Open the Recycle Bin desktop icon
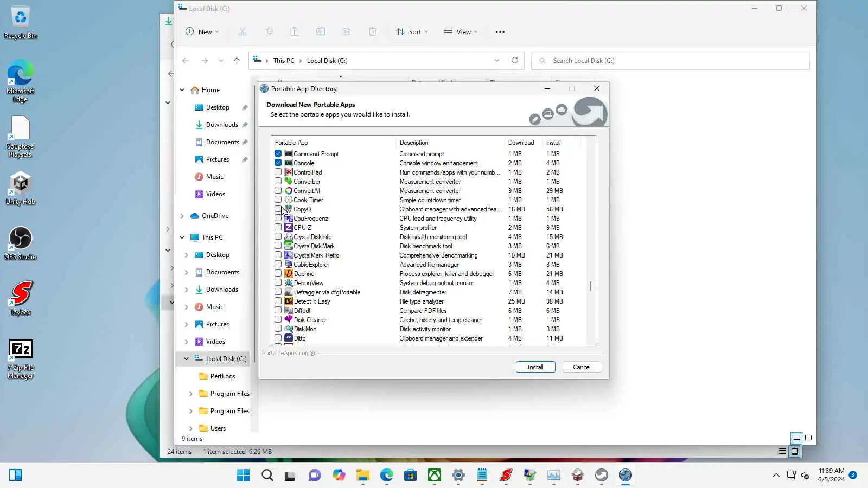The height and width of the screenshot is (488, 868). click(21, 23)
